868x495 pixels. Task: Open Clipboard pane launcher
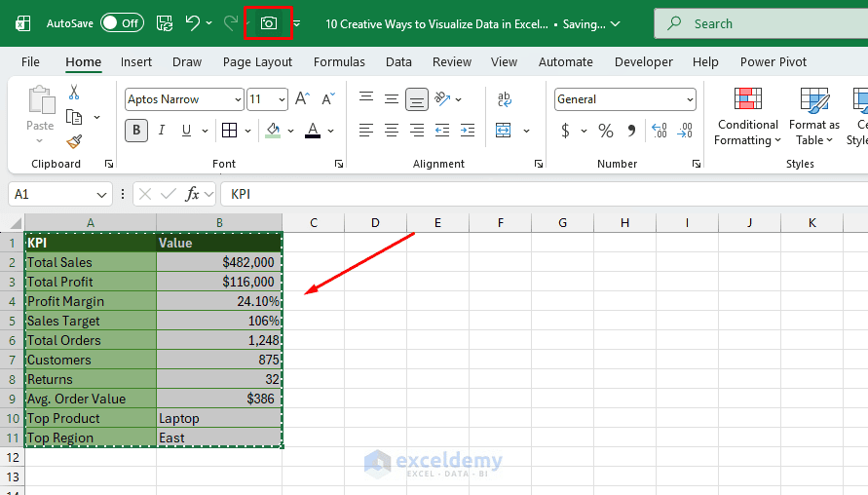click(x=109, y=164)
